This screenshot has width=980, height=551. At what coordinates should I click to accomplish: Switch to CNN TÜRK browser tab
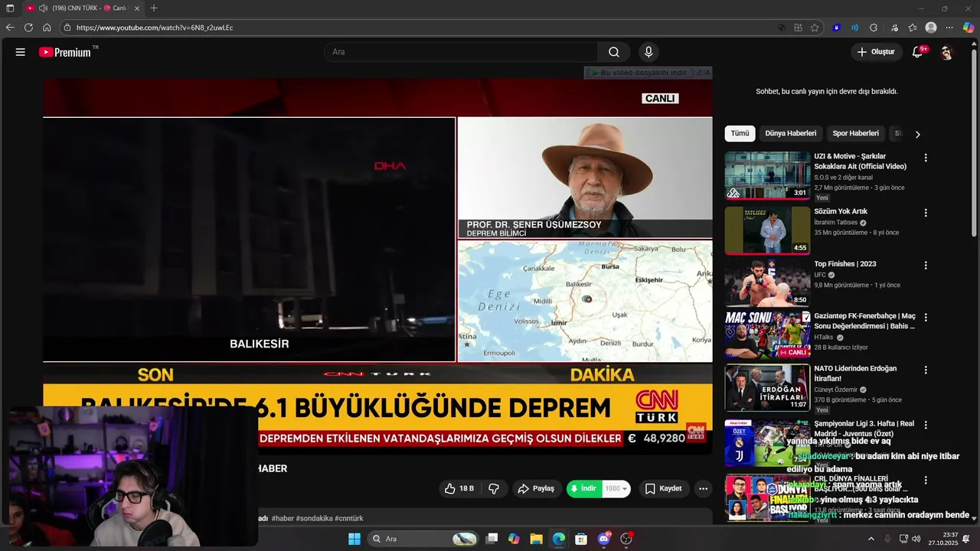click(83, 8)
